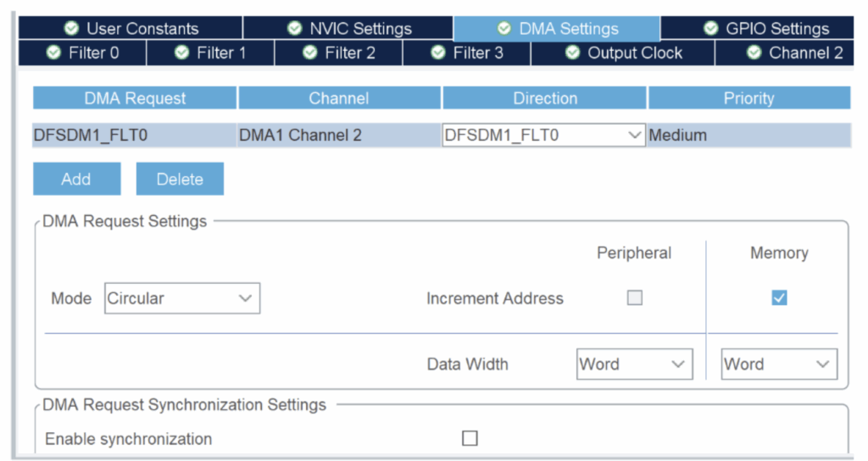
Task: Click the GPIO Settings check icon
Action: point(710,29)
